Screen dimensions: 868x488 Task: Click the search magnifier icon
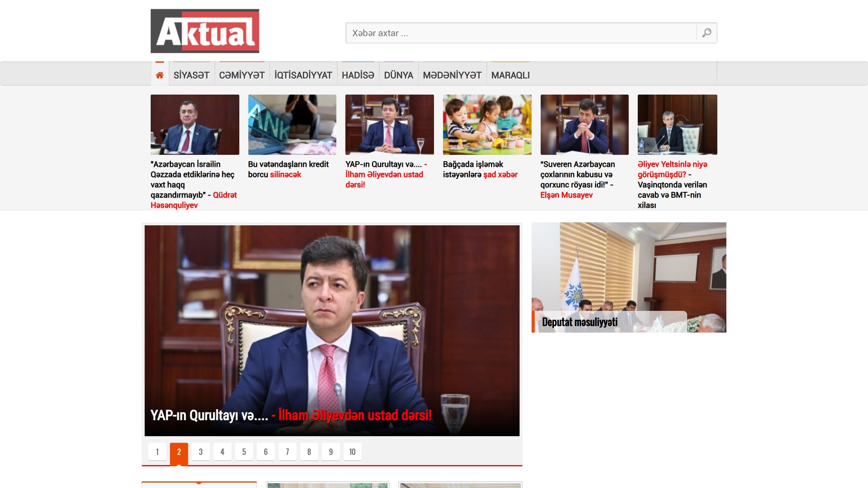tap(707, 33)
